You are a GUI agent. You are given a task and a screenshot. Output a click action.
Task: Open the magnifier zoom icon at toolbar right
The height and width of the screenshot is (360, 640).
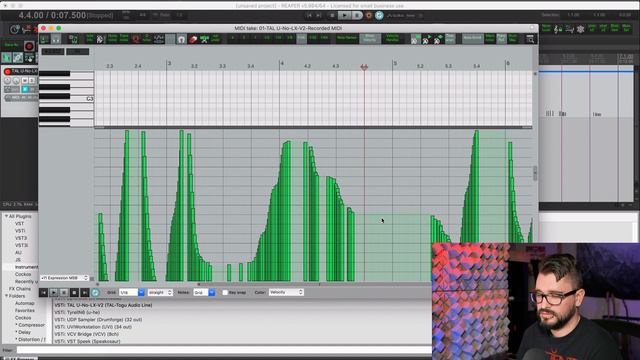(x=530, y=39)
